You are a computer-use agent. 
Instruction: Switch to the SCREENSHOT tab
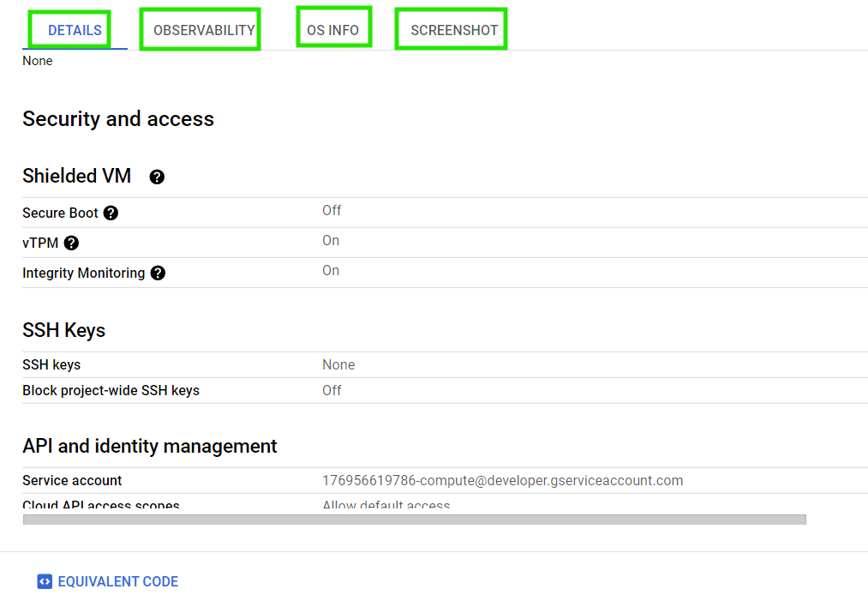click(451, 29)
